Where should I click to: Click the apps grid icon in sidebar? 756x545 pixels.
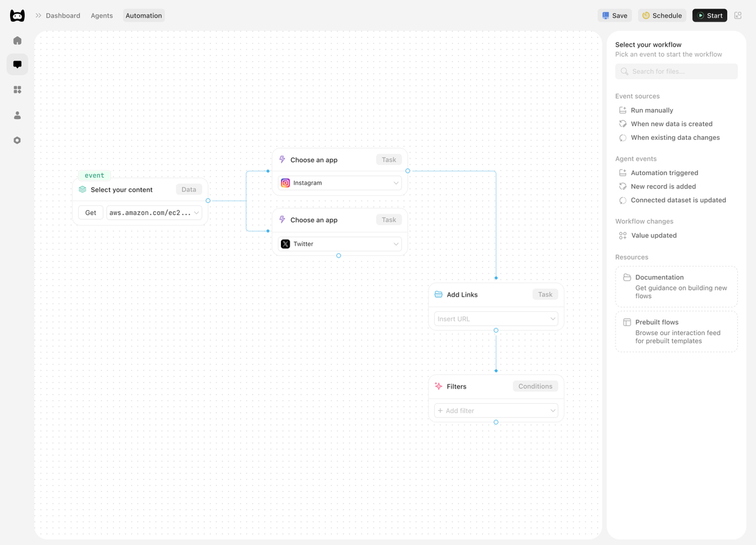click(x=17, y=89)
